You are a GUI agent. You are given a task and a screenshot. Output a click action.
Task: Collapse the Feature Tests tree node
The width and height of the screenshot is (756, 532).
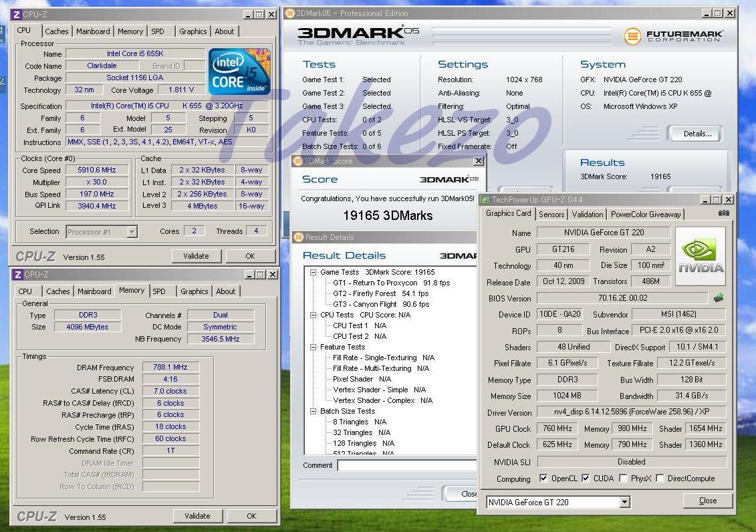pos(313,347)
